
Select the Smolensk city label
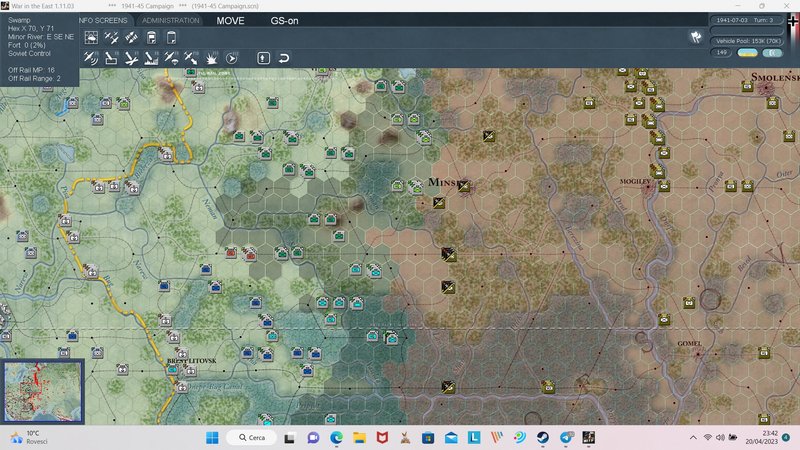(775, 77)
